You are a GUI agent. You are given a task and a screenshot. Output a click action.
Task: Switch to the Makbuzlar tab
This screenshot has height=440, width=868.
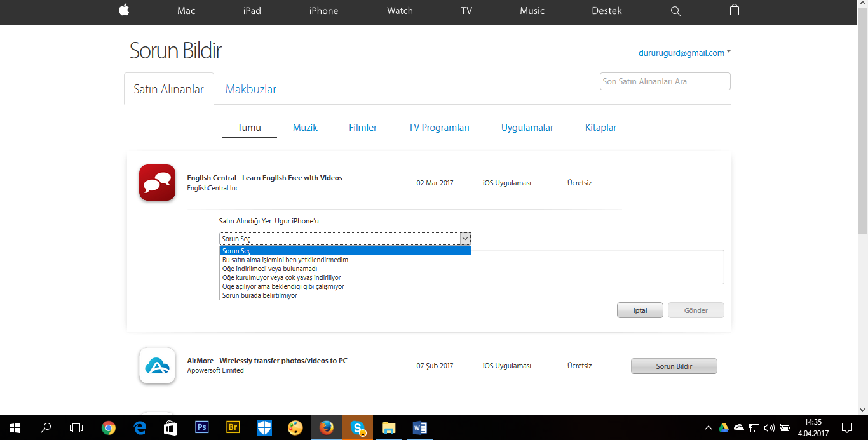pyautogui.click(x=251, y=90)
